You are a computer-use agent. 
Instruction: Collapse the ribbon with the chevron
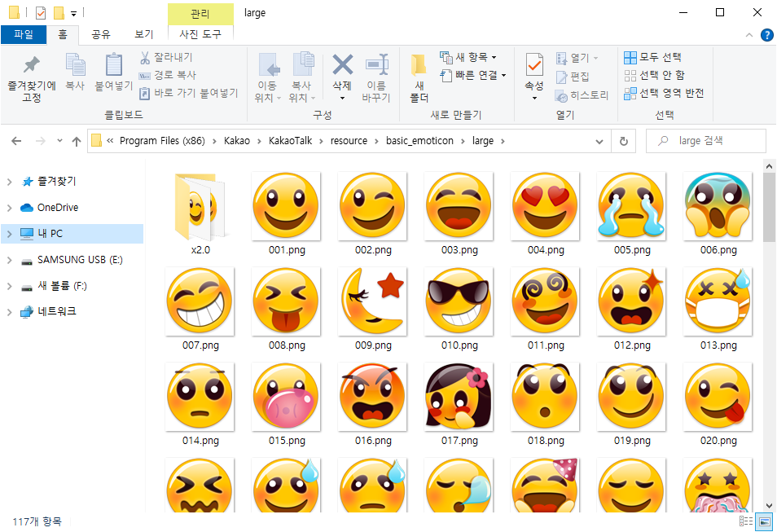coord(749,35)
